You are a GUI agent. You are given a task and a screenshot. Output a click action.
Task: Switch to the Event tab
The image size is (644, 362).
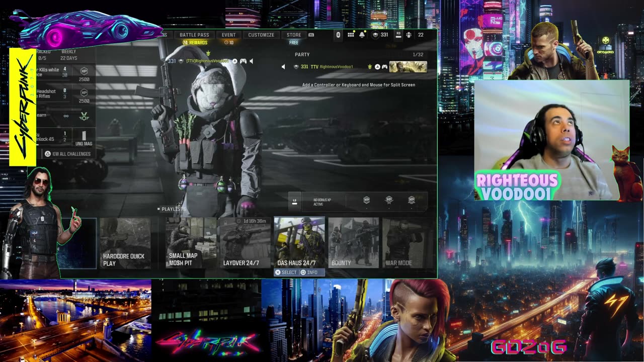(x=228, y=35)
